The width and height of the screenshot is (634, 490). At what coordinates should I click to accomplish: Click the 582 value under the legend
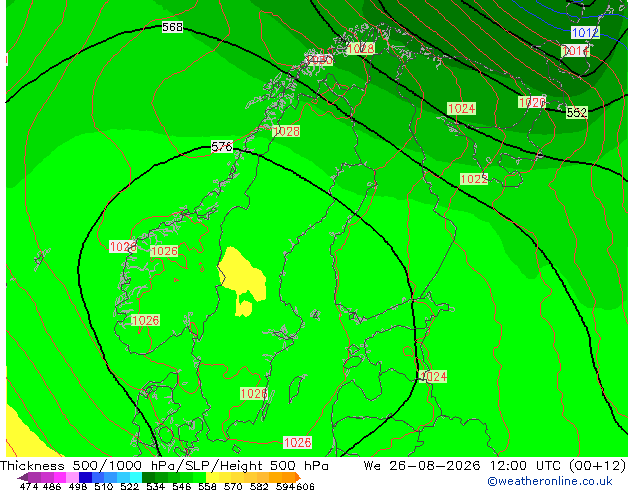259,486
